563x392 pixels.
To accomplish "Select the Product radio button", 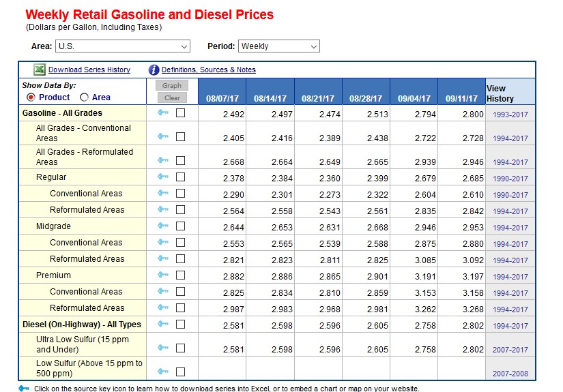I will pyautogui.click(x=31, y=97).
